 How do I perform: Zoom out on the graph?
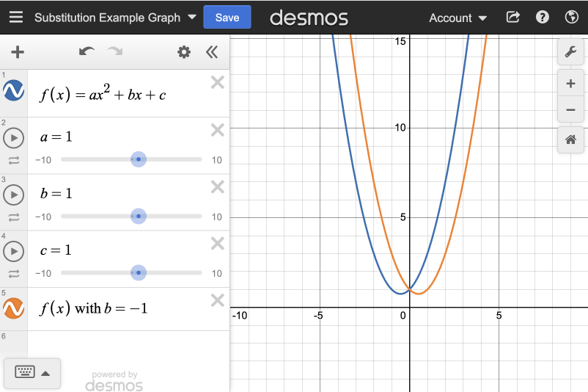point(570,110)
